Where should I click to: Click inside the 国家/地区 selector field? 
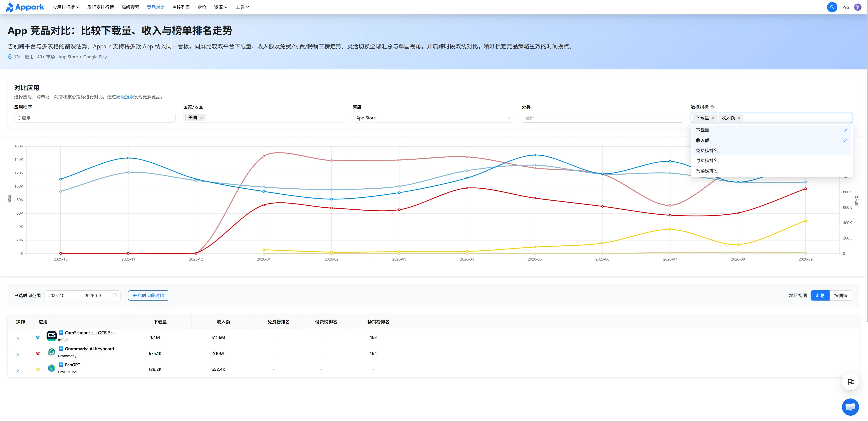click(264, 118)
